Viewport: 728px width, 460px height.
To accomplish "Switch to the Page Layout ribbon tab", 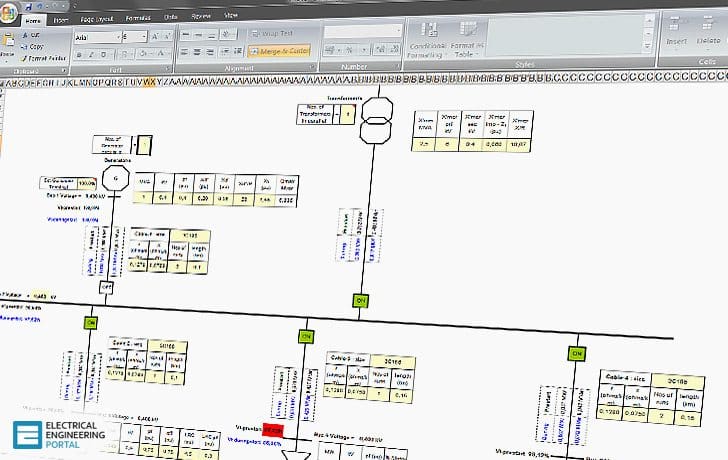I will click(97, 19).
